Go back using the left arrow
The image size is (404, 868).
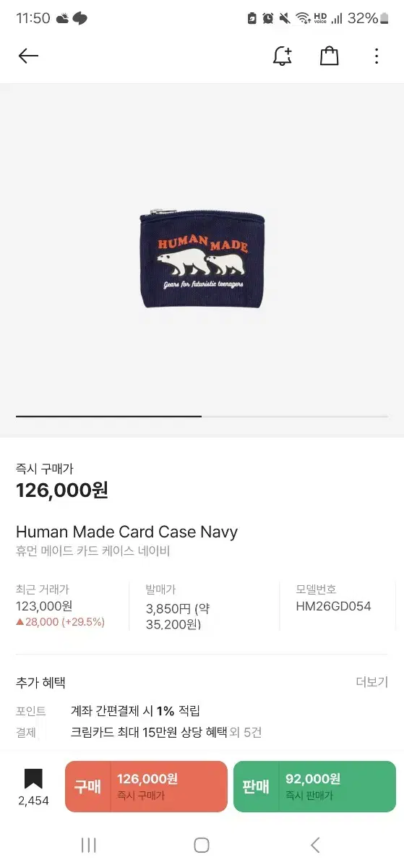[x=28, y=56]
